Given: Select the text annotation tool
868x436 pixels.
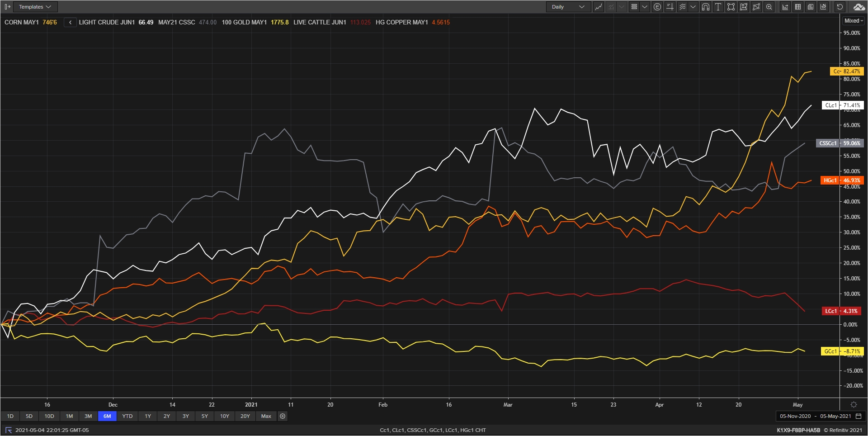Looking at the screenshot, I should coord(718,7).
